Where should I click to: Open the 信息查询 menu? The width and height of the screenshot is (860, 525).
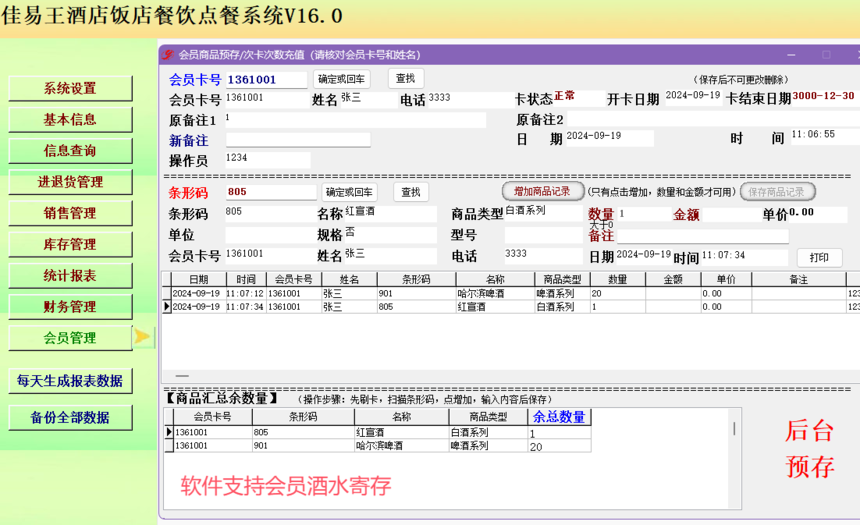pos(70,150)
